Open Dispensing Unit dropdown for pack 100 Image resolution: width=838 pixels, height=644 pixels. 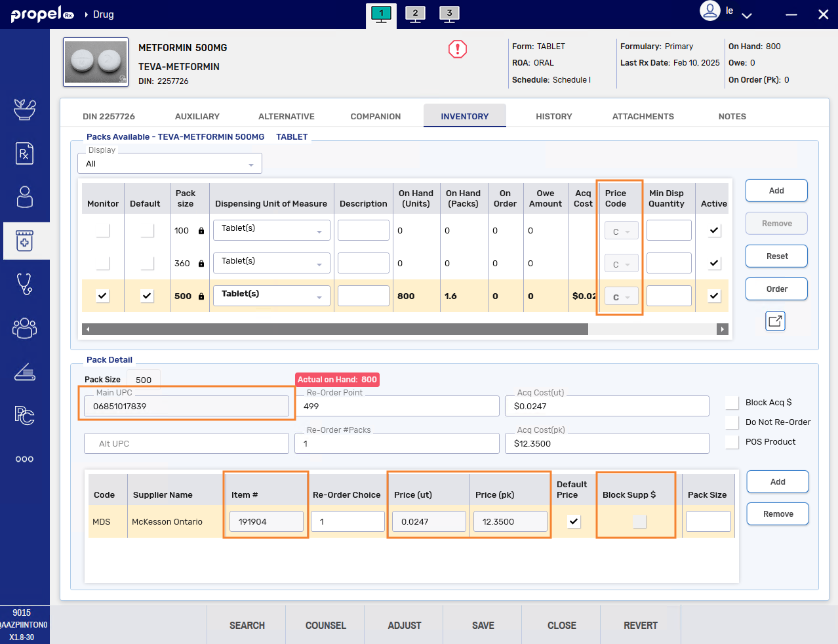pos(271,230)
